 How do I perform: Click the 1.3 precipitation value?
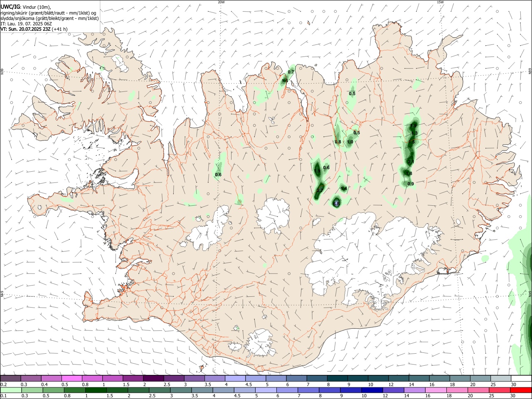point(414,133)
